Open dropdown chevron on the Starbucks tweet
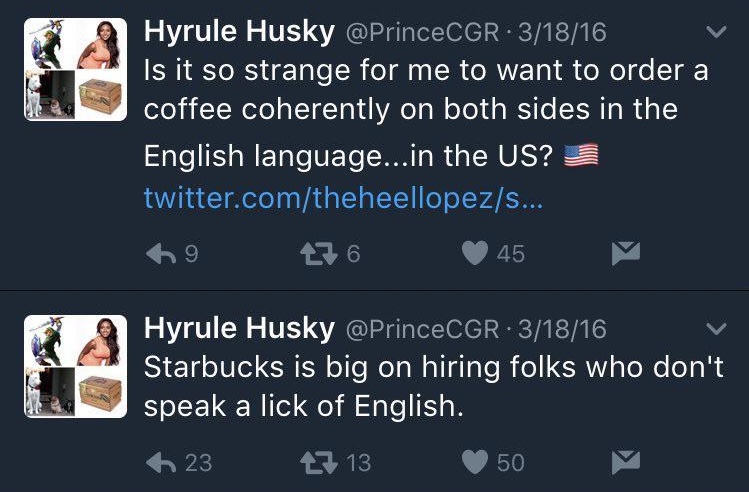 pyautogui.click(x=716, y=329)
